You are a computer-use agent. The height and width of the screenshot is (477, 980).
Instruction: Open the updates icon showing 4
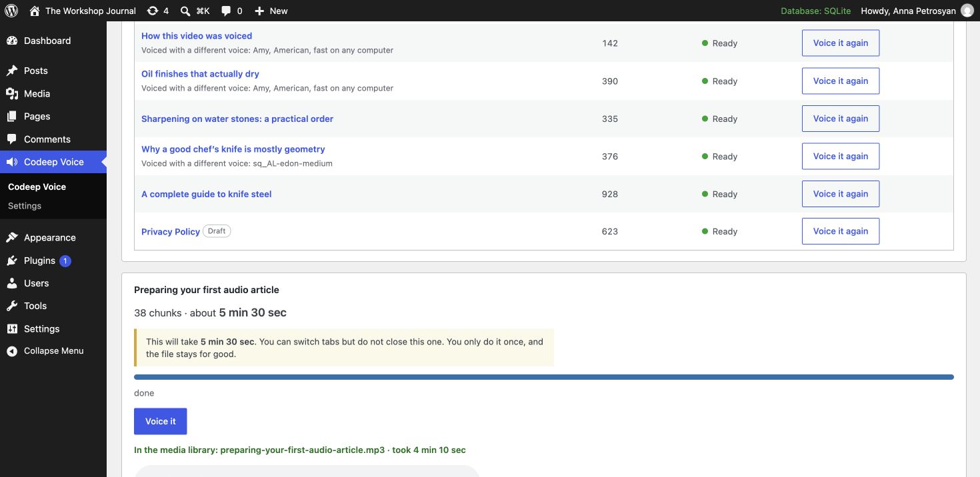click(x=153, y=11)
